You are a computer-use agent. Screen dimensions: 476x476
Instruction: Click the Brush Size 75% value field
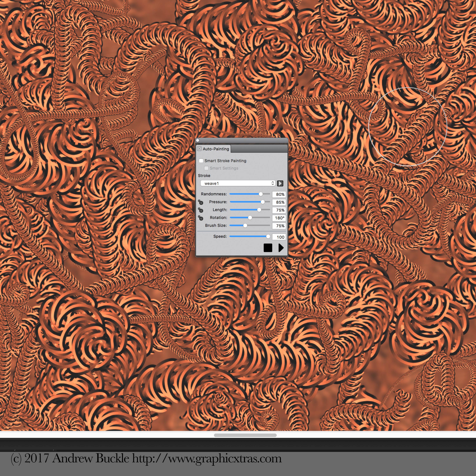coord(279,226)
